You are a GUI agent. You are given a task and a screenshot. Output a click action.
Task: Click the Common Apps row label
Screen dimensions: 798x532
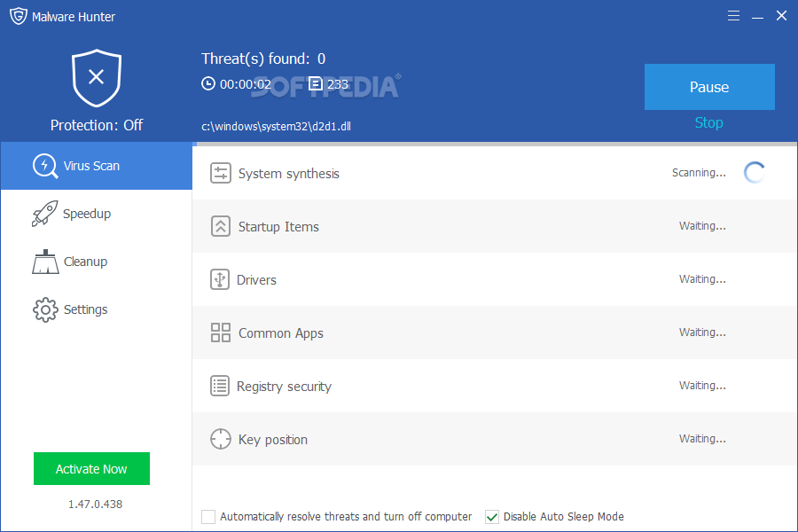point(281,333)
